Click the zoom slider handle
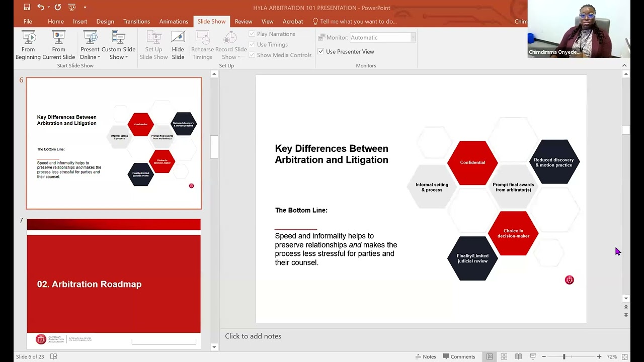Screen dimensions: 644x362 564,356
